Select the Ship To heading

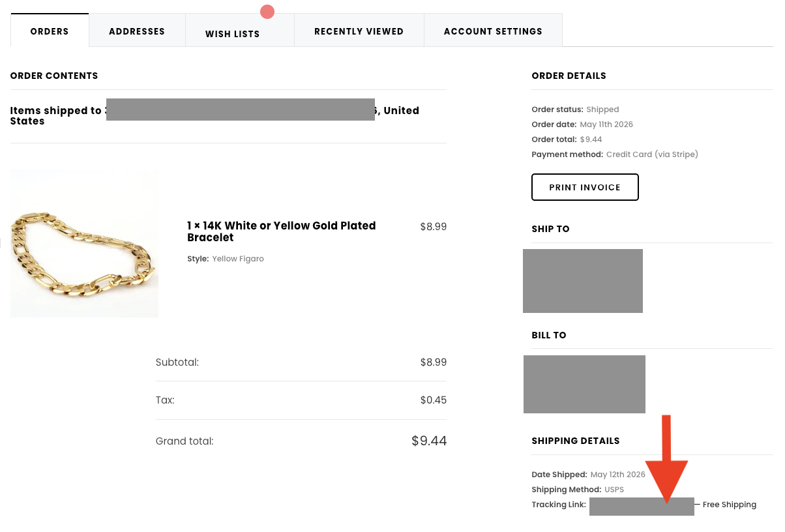point(551,229)
